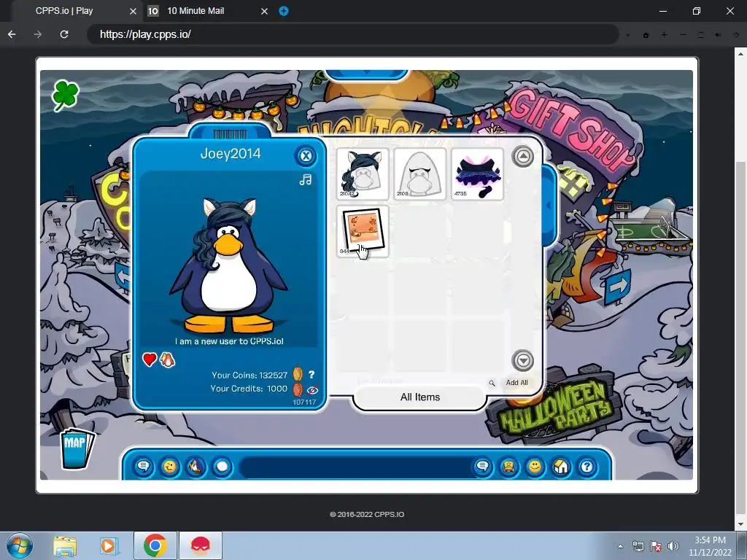747x560 pixels.
Task: Select the ghost face item 2108
Action: (x=419, y=174)
